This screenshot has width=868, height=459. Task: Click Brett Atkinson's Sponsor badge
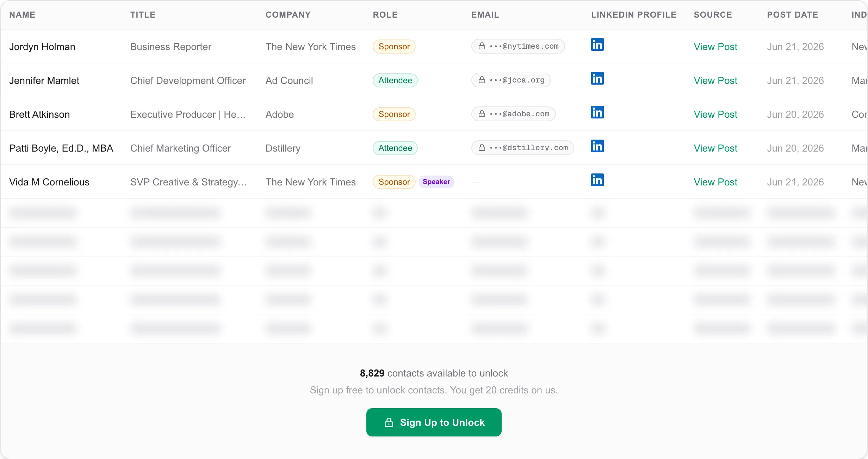click(394, 114)
